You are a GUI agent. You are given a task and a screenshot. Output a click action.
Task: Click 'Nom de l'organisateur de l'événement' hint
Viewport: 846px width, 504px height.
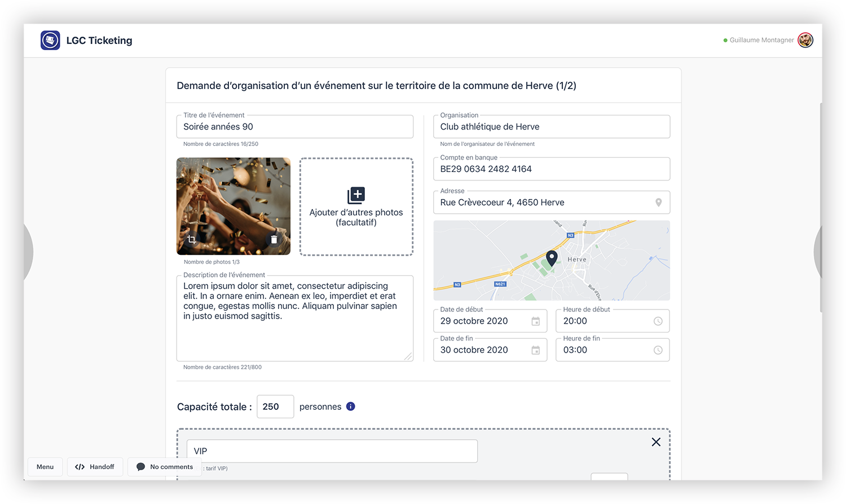[487, 144]
